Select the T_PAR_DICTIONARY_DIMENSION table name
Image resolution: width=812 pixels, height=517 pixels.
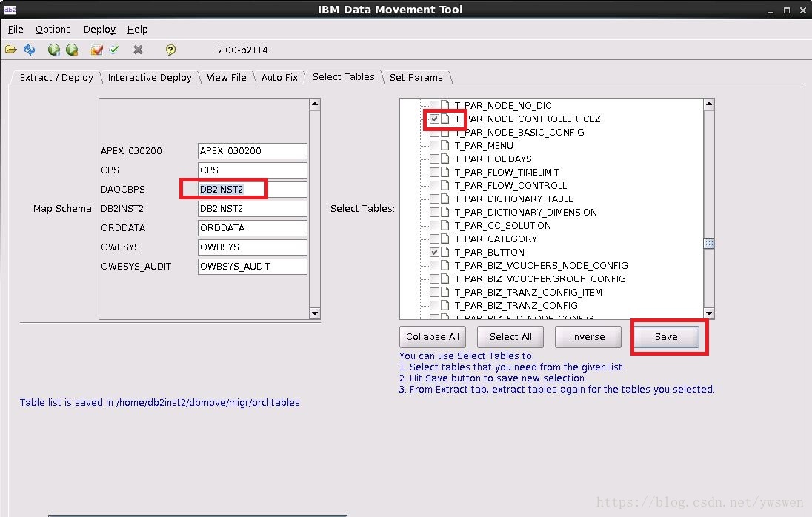click(x=525, y=212)
